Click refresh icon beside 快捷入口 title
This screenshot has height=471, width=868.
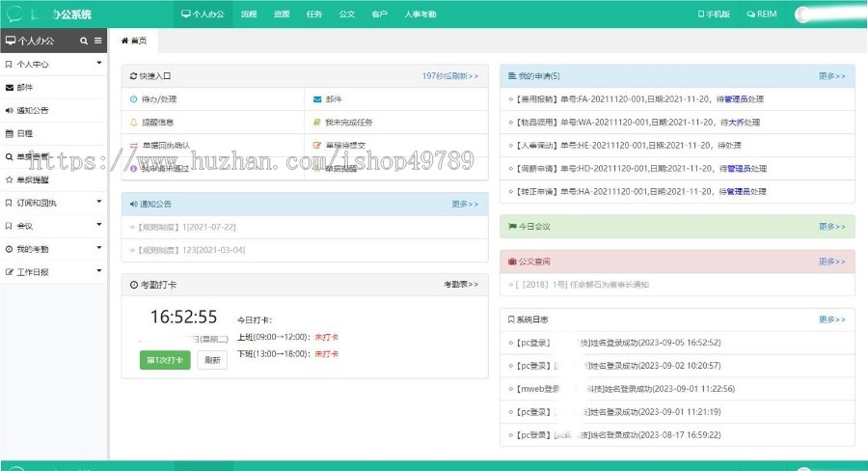(x=133, y=76)
